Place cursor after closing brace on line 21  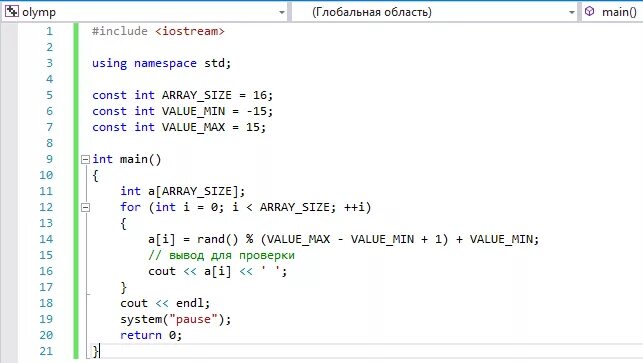(x=100, y=351)
